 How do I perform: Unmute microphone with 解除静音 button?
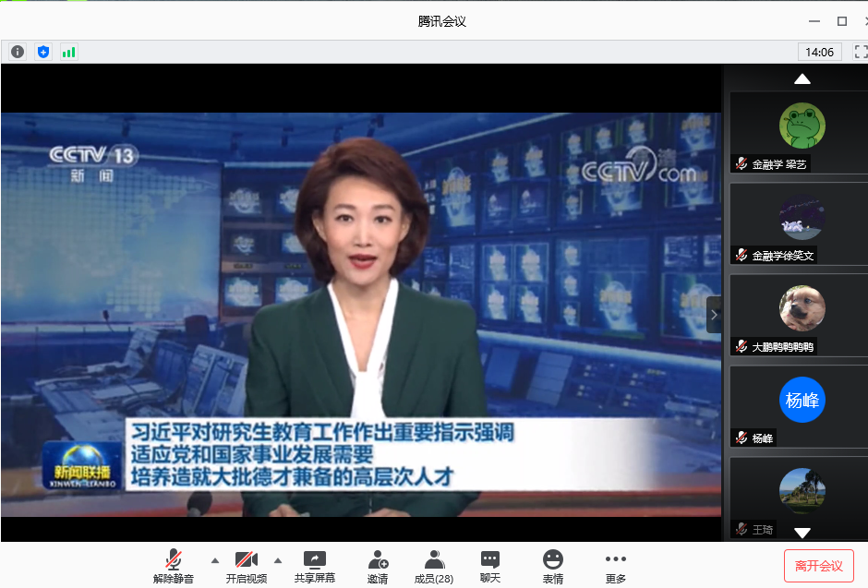pos(174,566)
